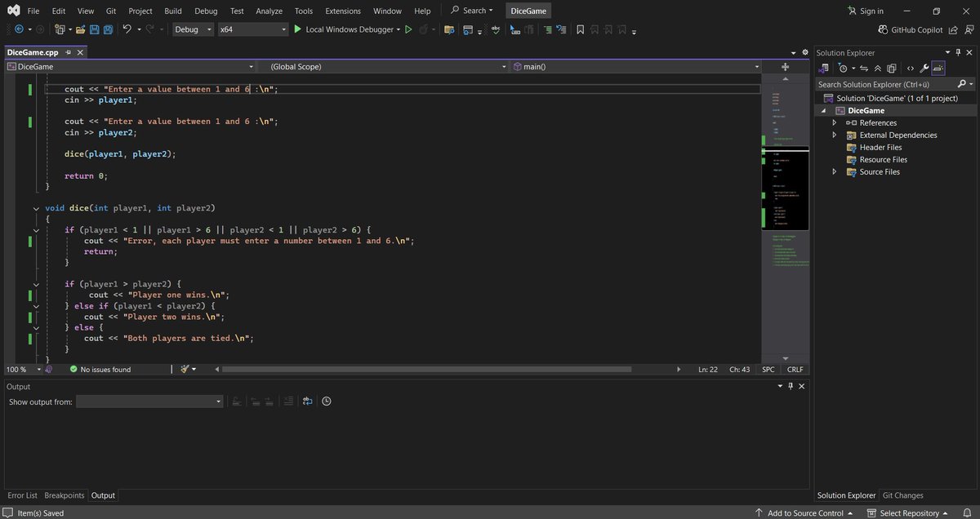Open the Show output from dropdown

pos(149,401)
